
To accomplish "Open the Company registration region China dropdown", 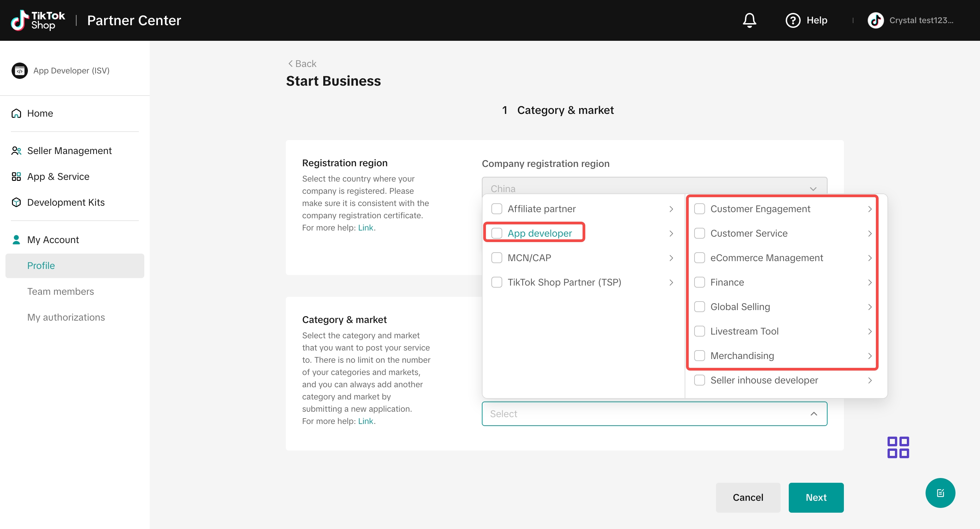I will [654, 186].
